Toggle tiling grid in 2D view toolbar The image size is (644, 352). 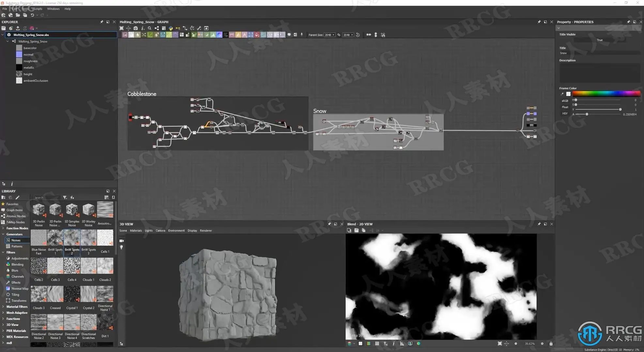377,344
